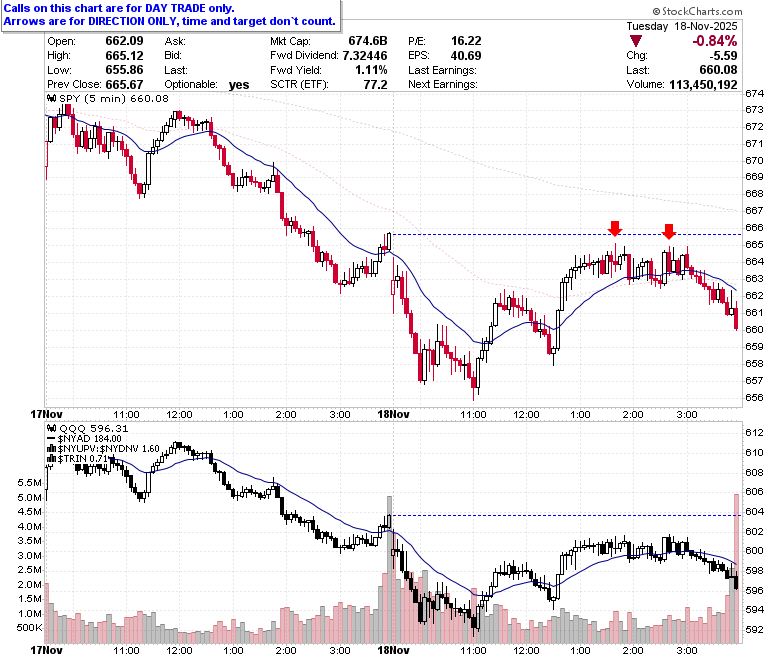780x659 pixels.
Task: Click the bar icon beside $TRIN legend
Action: tap(51, 459)
